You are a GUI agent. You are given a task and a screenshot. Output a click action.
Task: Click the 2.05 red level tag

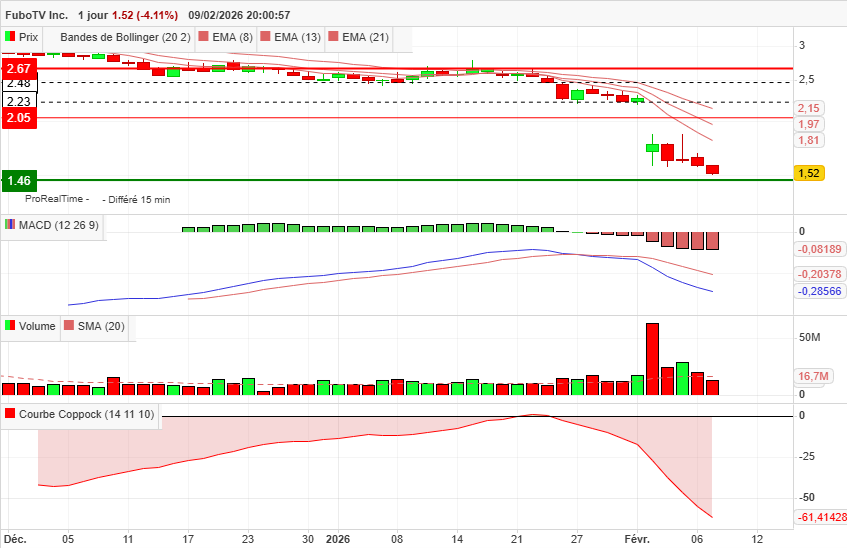(19, 118)
